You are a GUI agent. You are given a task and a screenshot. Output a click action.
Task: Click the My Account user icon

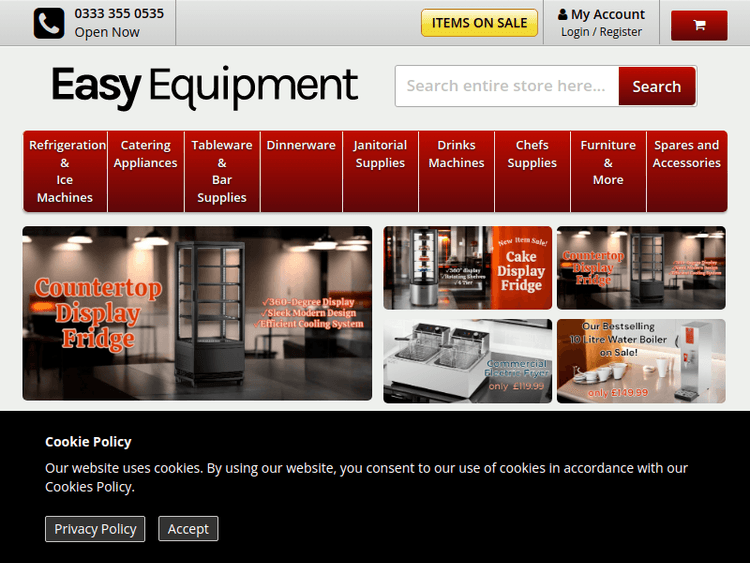click(x=562, y=14)
